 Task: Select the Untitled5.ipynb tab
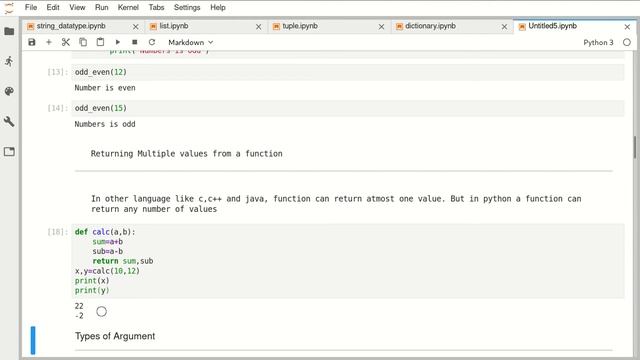click(x=552, y=26)
